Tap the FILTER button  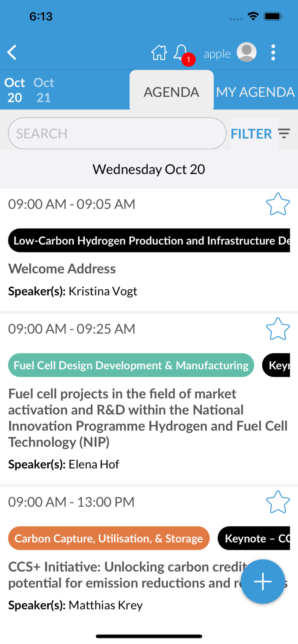coord(252,134)
